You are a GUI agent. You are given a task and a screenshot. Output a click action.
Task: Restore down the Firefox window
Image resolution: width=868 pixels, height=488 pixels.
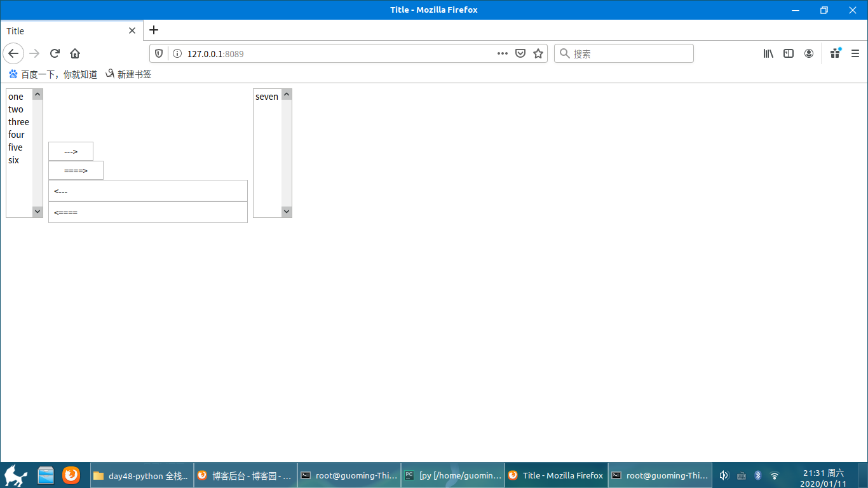pos(824,10)
